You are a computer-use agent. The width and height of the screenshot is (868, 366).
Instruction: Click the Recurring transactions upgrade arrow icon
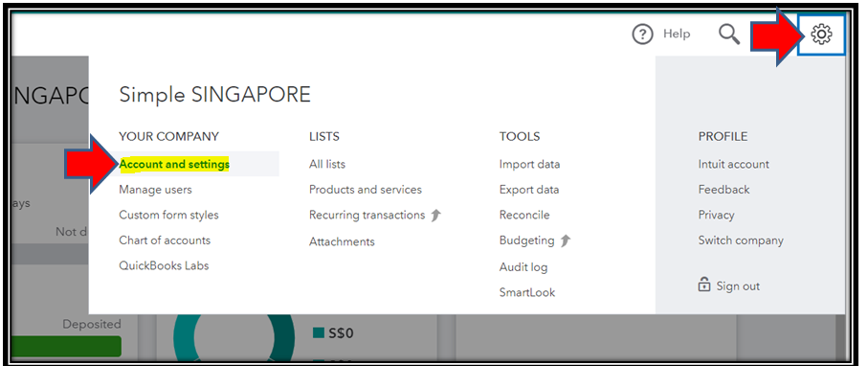pos(436,215)
